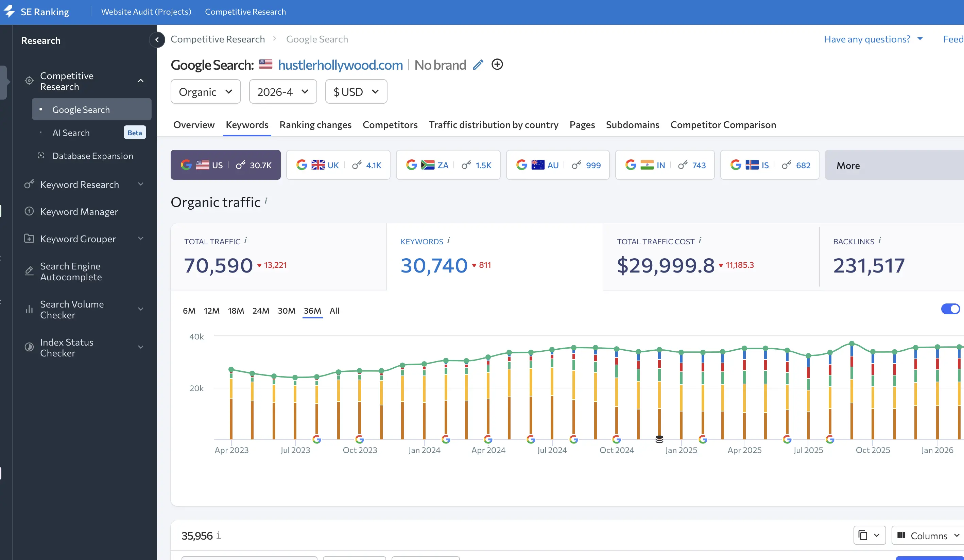
Task: Click the Keyword Manager sidebar icon
Action: 29,212
